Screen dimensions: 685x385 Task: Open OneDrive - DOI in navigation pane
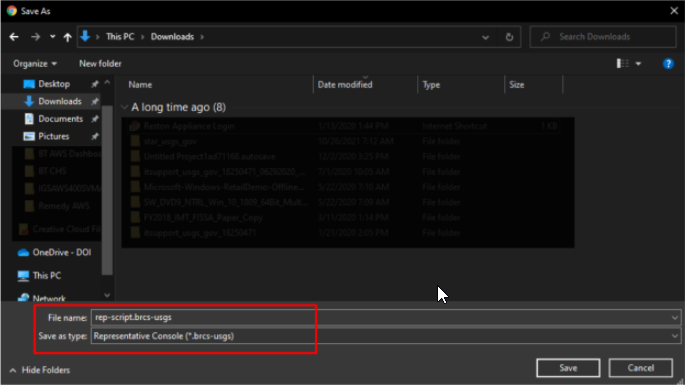pyautogui.click(x=62, y=253)
